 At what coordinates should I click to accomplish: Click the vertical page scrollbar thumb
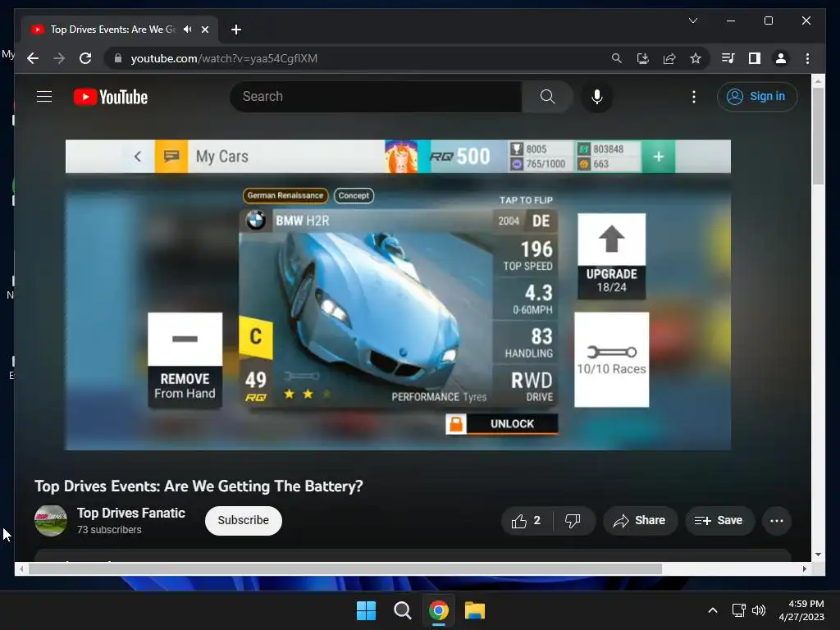click(x=818, y=135)
